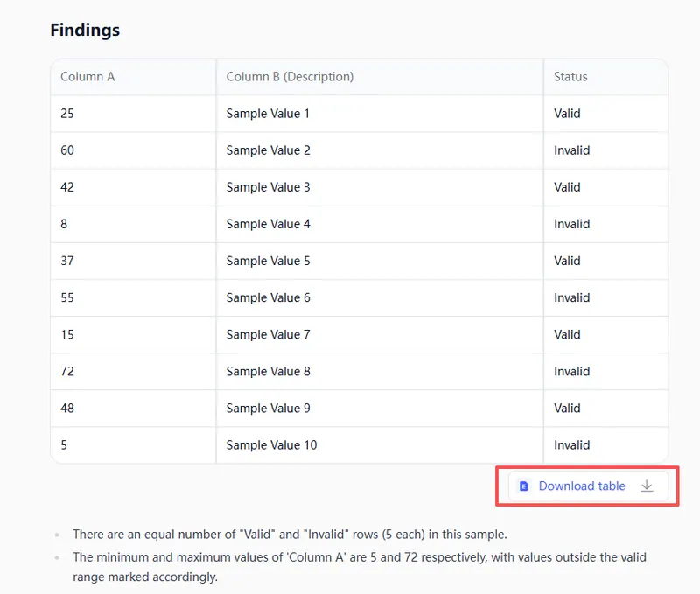Click the Valid status for Sample Value 3
Viewport: 700px width, 594px height.
567,187
